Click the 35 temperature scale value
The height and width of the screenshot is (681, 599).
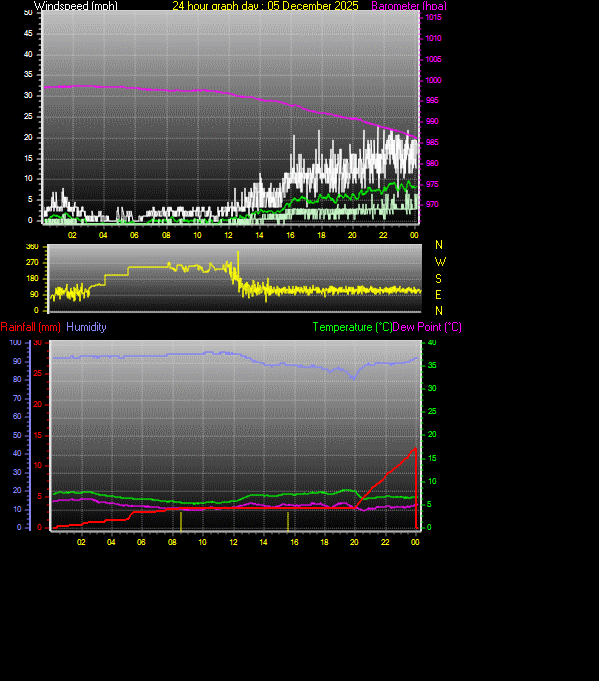coord(432,365)
